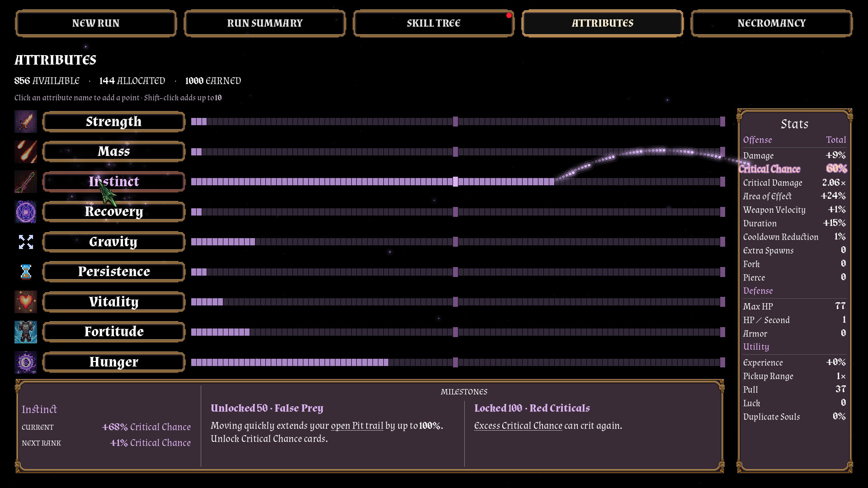Click the Experience stat row
868x488 pixels.
coord(794,362)
